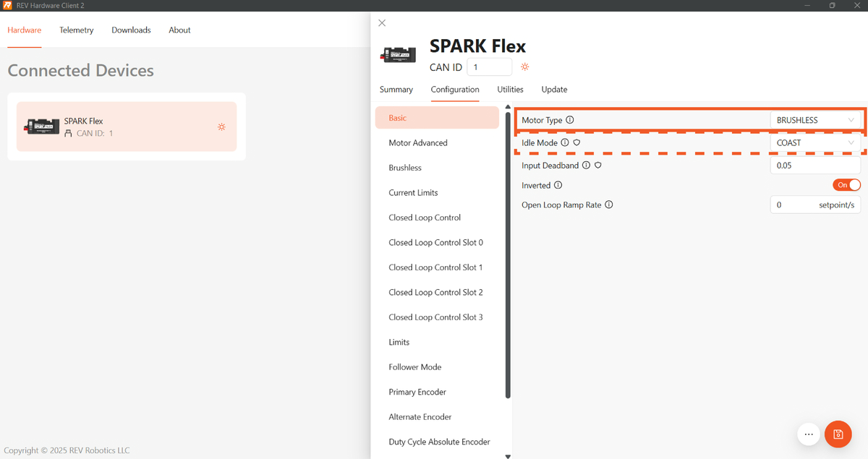Click the Input Deadband value field

point(814,166)
